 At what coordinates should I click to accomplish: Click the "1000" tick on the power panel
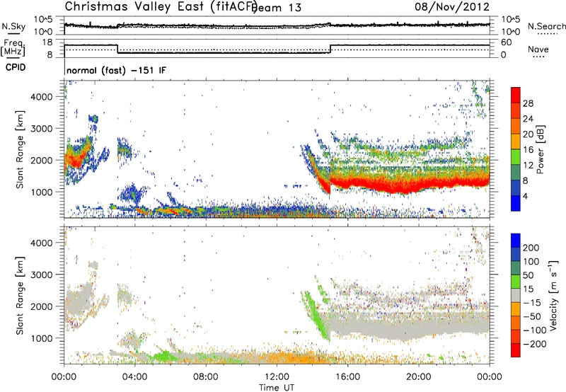point(42,192)
